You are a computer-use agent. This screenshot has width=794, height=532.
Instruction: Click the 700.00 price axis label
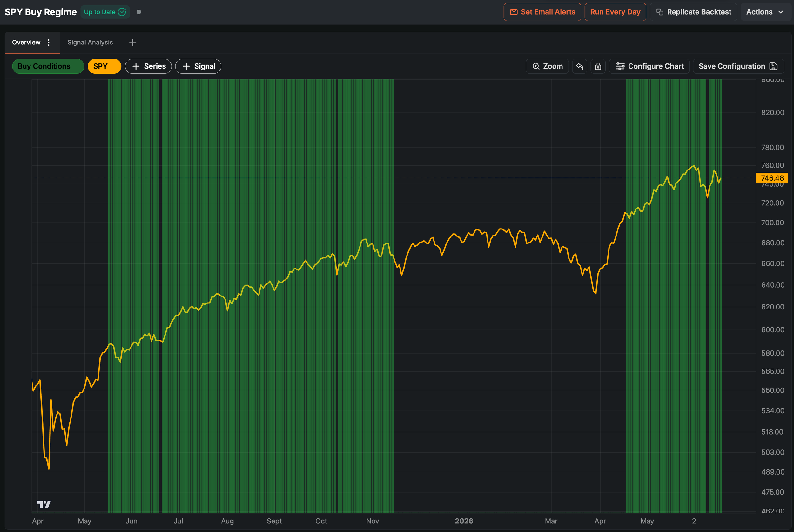point(773,222)
